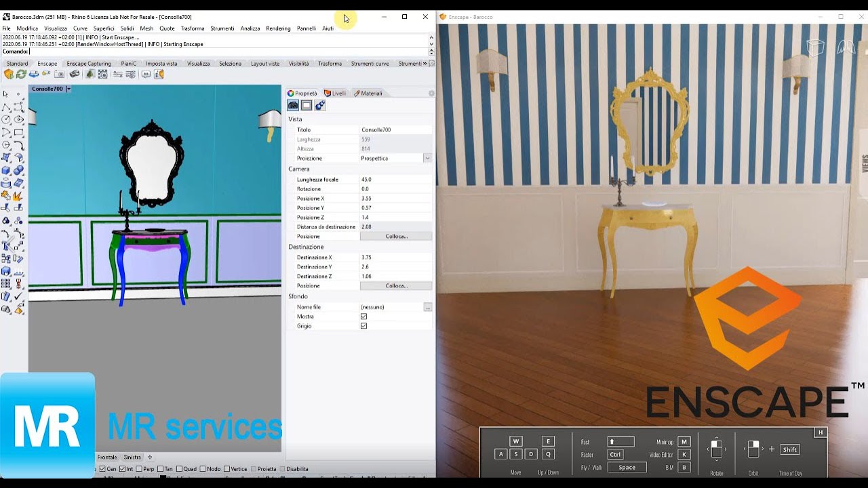Open the Rendering menu
Viewport: 868px width, 488px height.
tap(278, 28)
